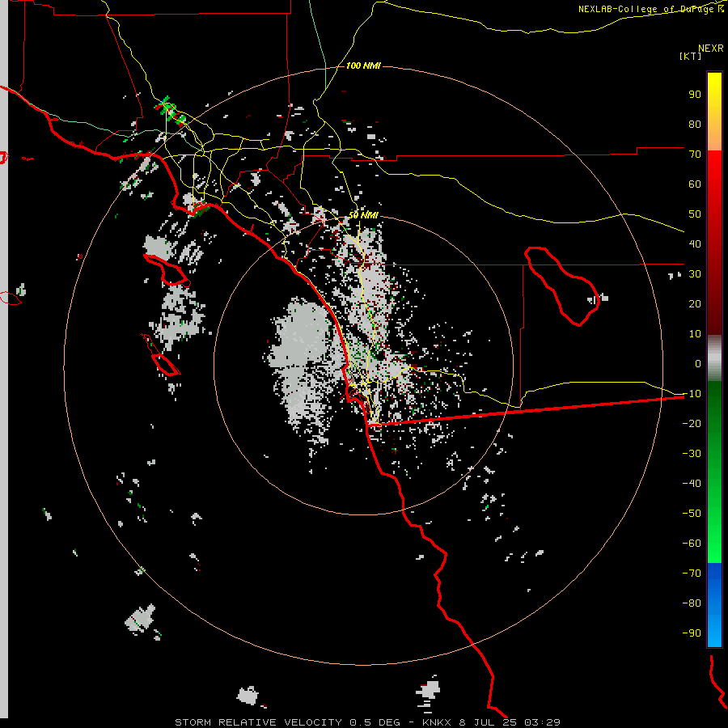The height and width of the screenshot is (728, 728).
Task: Click the Storm Relative Velocity caption at the bottom
Action: 367,722
